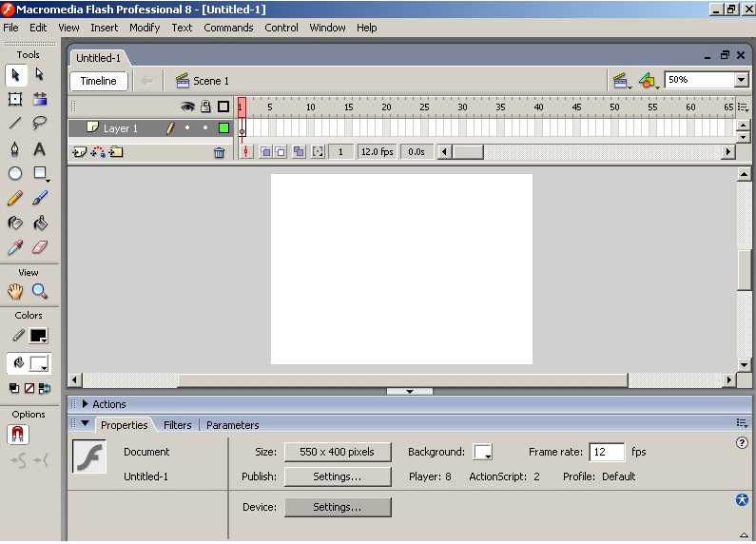Collapse the stage bottom panel divider arrow
This screenshot has width=756, height=544.
click(x=409, y=392)
